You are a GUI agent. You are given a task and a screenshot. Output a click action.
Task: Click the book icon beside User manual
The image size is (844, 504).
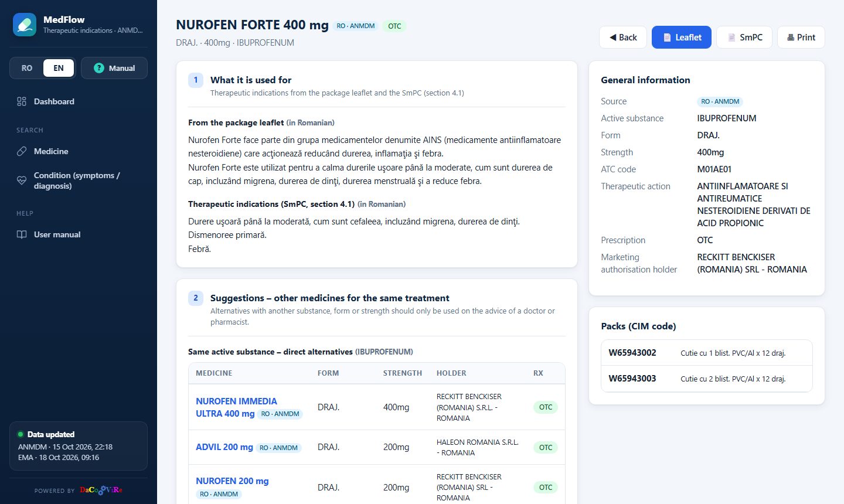pyautogui.click(x=22, y=234)
